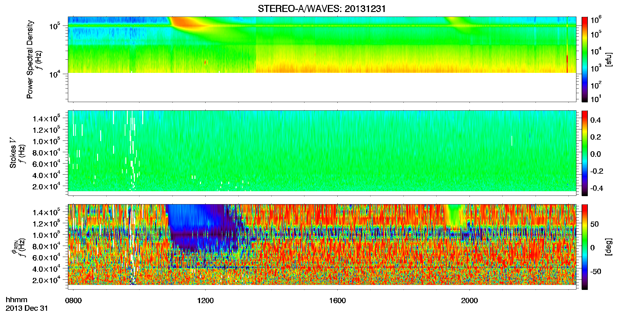Select the "0.0" tick on the Stokes colorbar
This screenshot has width=644, height=332.
pyautogui.click(x=595, y=154)
